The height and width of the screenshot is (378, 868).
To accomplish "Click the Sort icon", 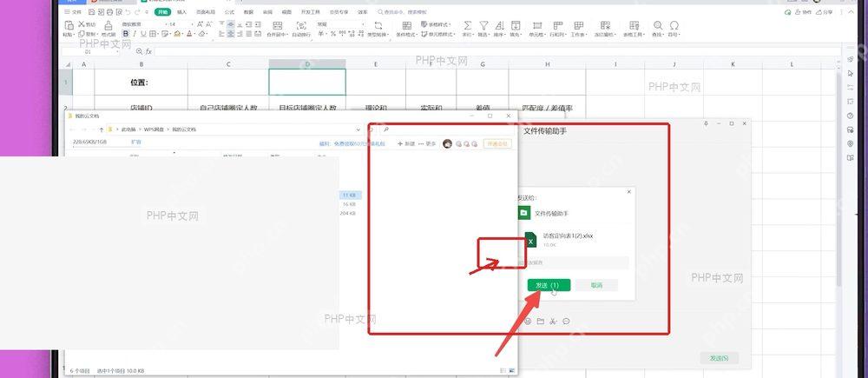I will (x=499, y=25).
